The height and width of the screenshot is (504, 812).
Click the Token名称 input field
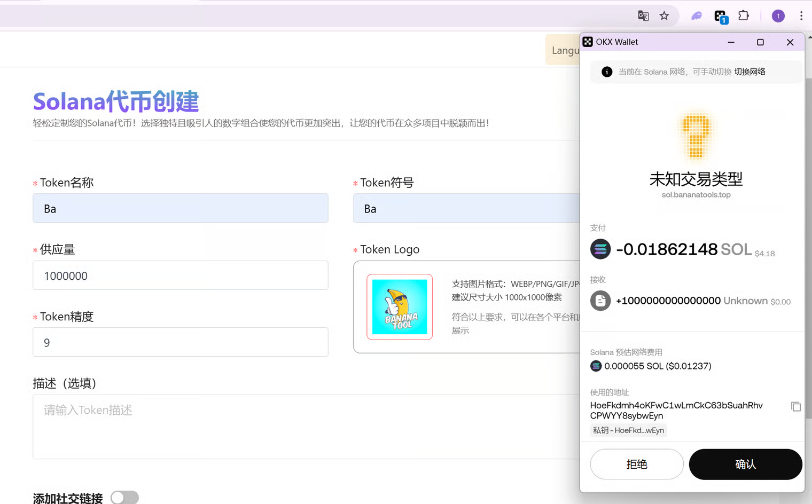pyautogui.click(x=181, y=208)
